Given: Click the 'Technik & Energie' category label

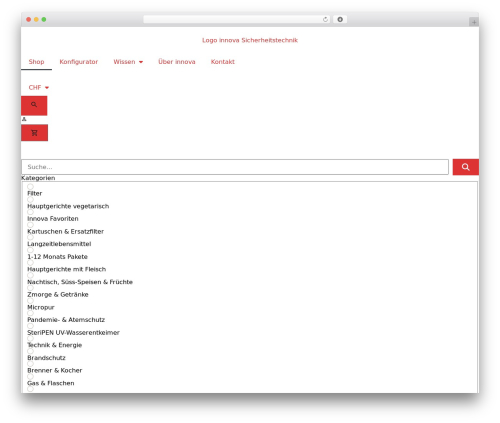Looking at the screenshot, I should [55, 345].
